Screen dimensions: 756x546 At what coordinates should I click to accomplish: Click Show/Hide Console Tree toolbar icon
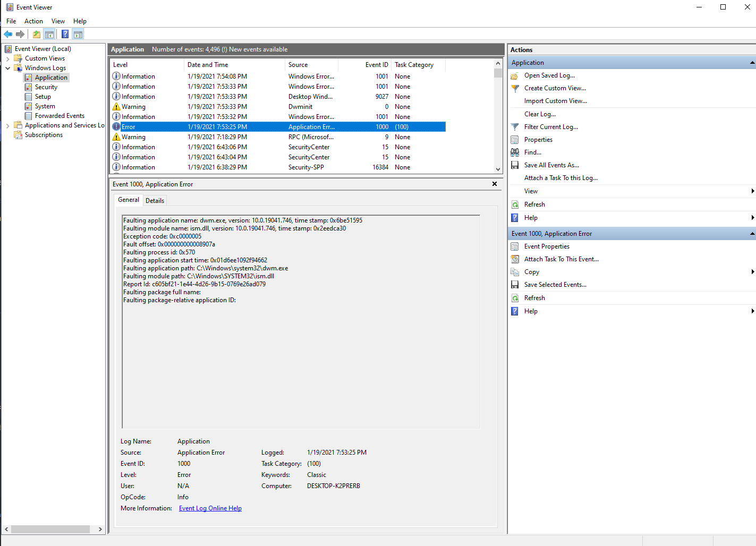(49, 34)
